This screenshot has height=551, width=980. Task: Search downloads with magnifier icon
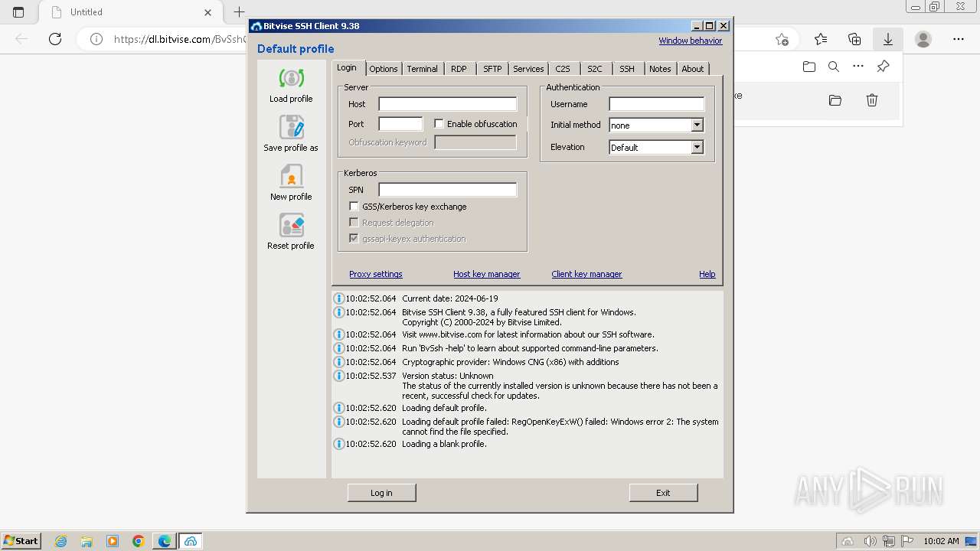coord(834,67)
